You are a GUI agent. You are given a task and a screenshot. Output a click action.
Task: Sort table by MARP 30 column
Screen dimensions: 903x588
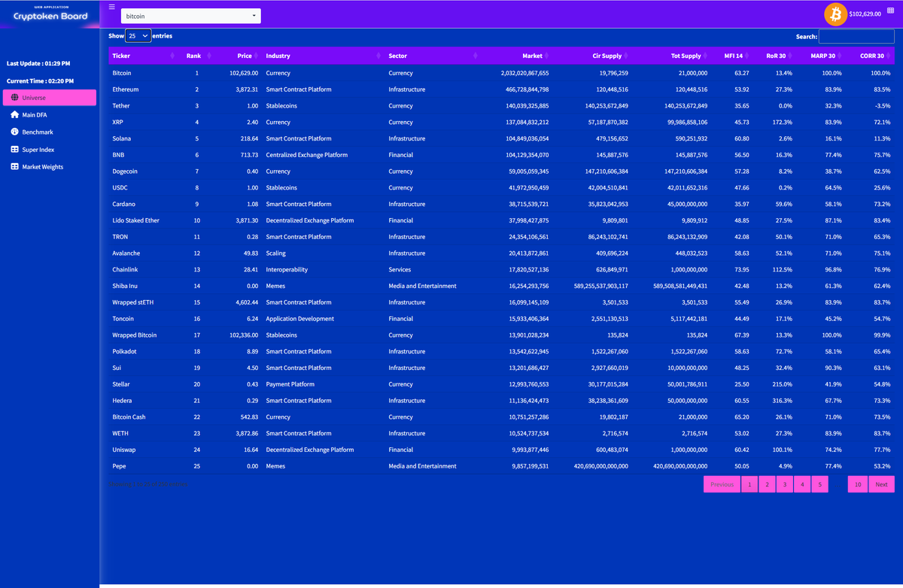[x=822, y=56]
